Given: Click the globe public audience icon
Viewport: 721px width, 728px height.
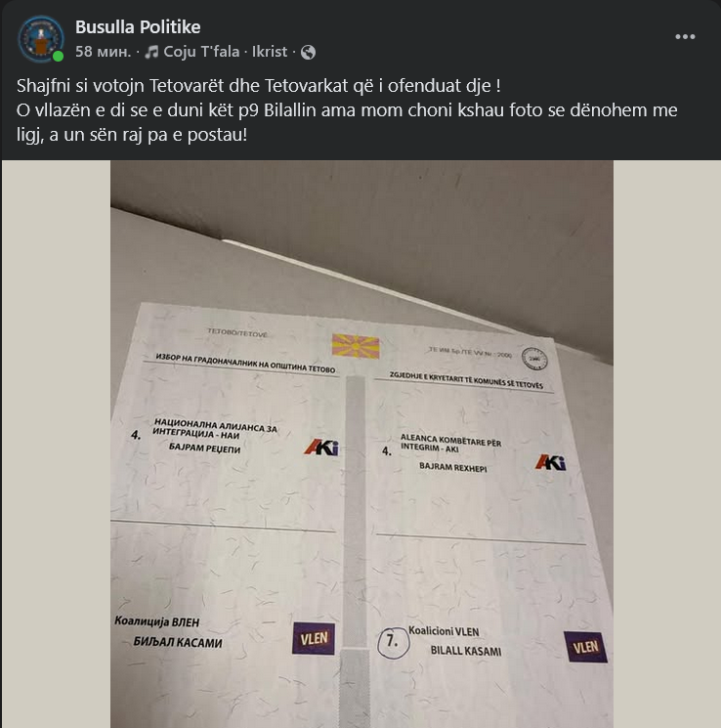Looking at the screenshot, I should (309, 53).
